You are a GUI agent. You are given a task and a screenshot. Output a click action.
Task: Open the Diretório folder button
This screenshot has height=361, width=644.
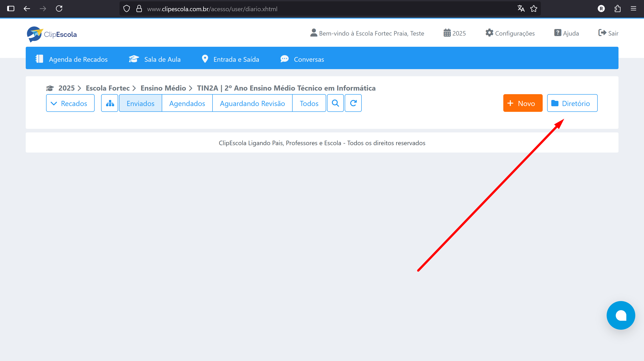click(572, 103)
